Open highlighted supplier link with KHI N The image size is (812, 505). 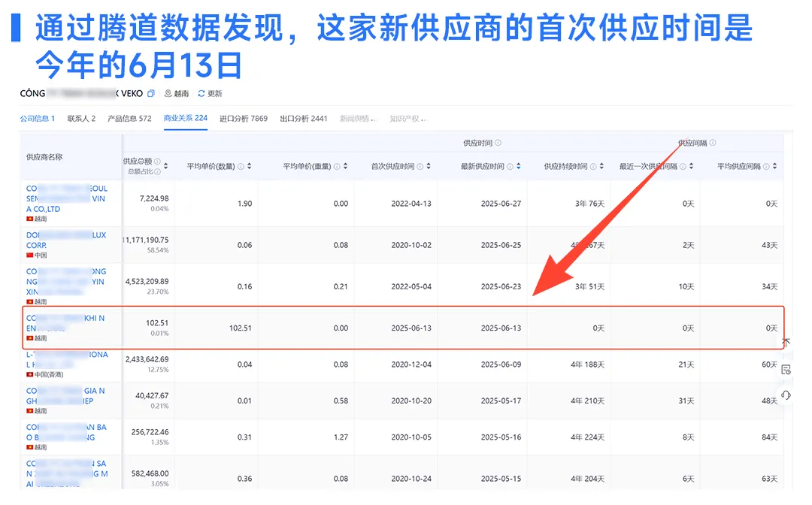tap(65, 323)
